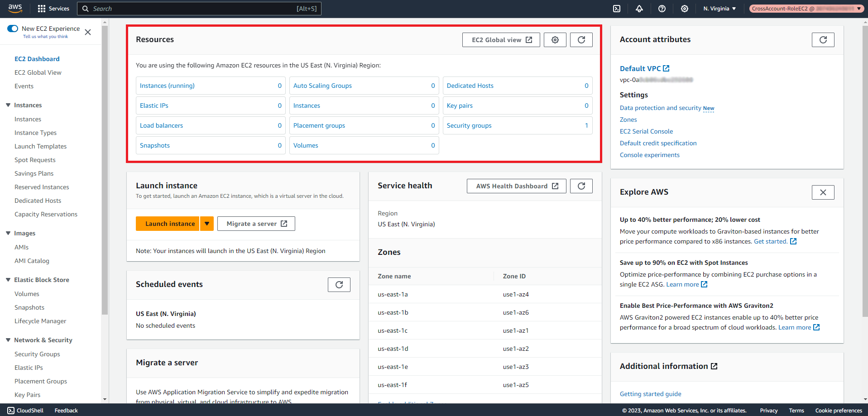Open the top bar settings gear

684,9
